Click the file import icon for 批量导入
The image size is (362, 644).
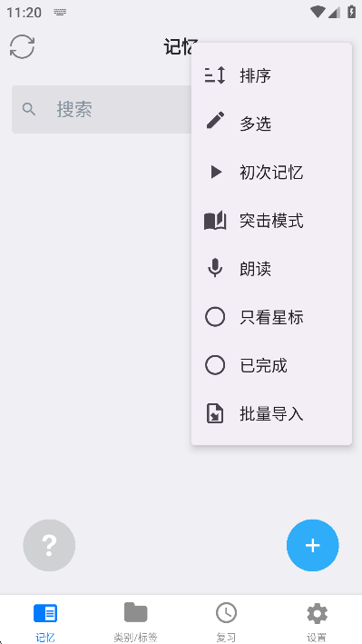click(215, 413)
